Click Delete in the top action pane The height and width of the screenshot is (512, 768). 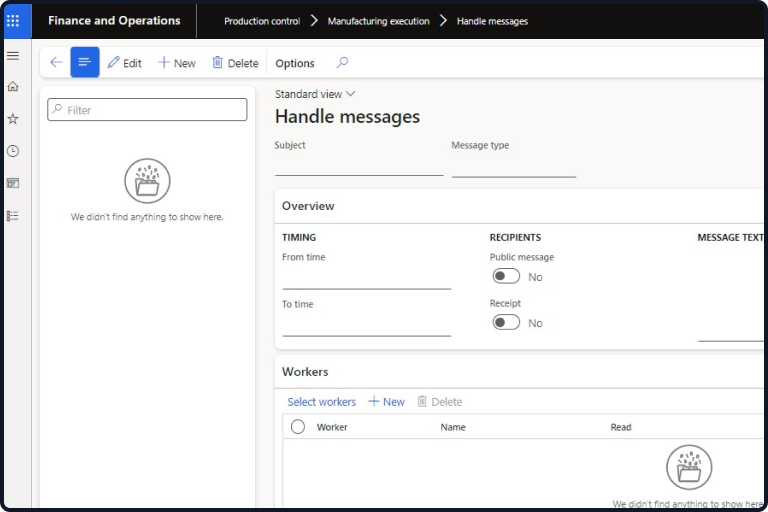point(235,63)
